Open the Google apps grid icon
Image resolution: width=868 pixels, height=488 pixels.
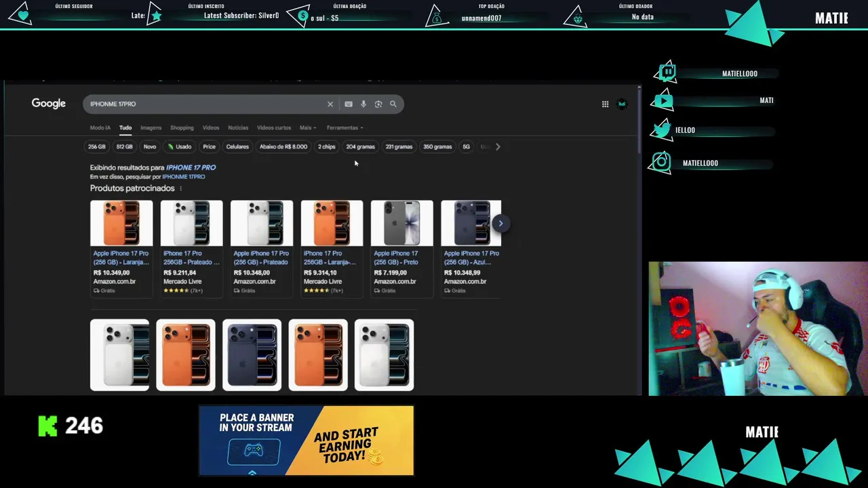point(605,104)
